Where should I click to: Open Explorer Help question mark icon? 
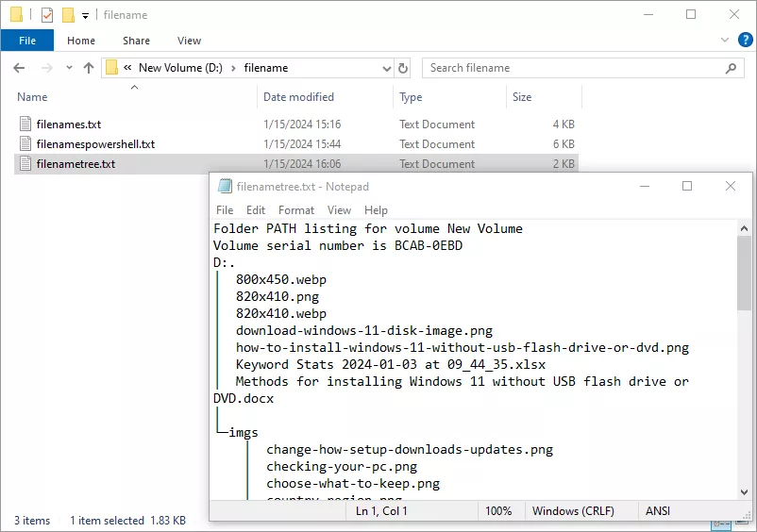pos(745,40)
